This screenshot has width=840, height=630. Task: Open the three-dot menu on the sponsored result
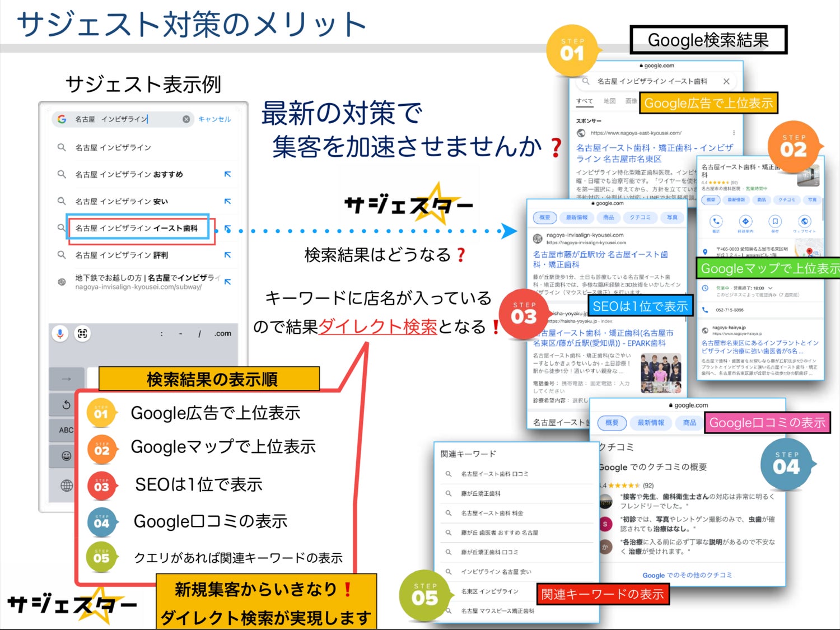734,133
